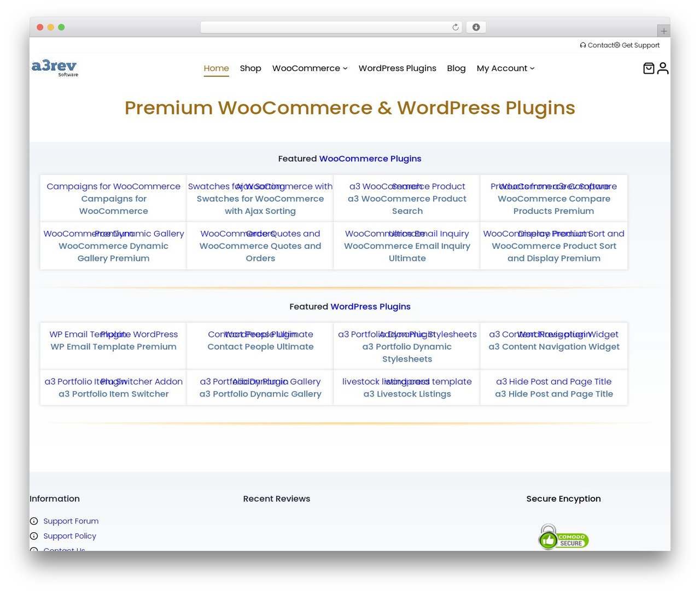Reload the page with the refresh icon
Screen dimensions: 700x593
(x=456, y=27)
